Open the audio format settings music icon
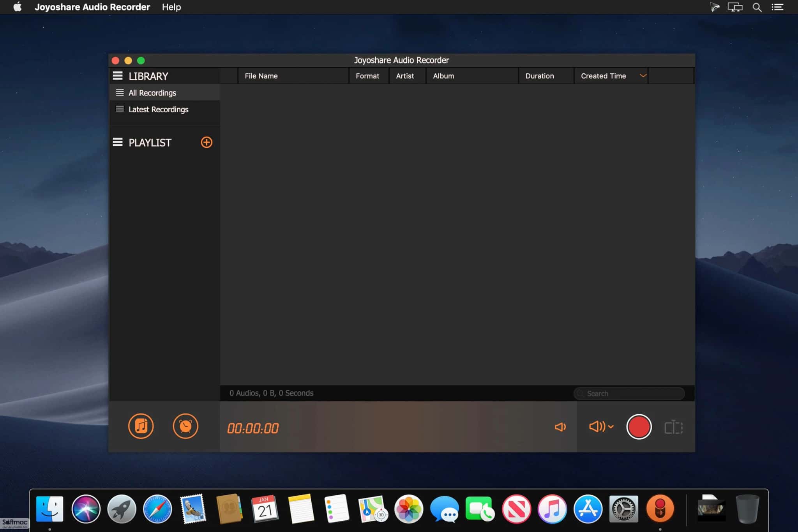 tap(141, 426)
